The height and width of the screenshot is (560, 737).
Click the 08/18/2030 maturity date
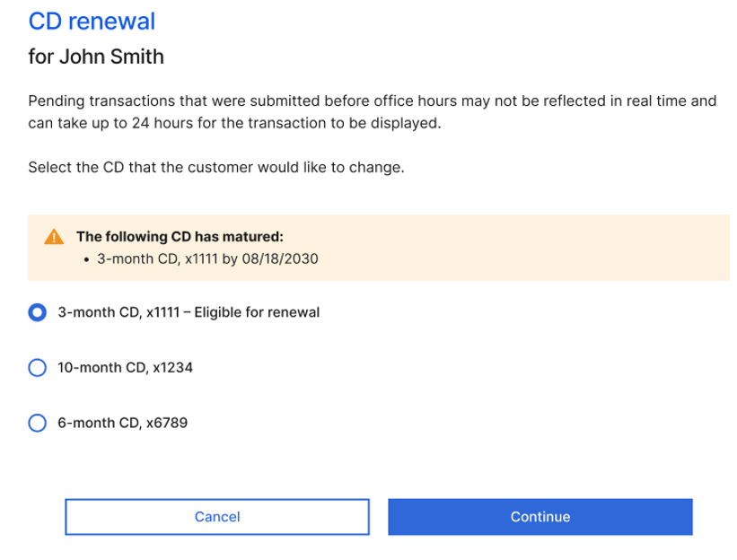click(x=280, y=258)
